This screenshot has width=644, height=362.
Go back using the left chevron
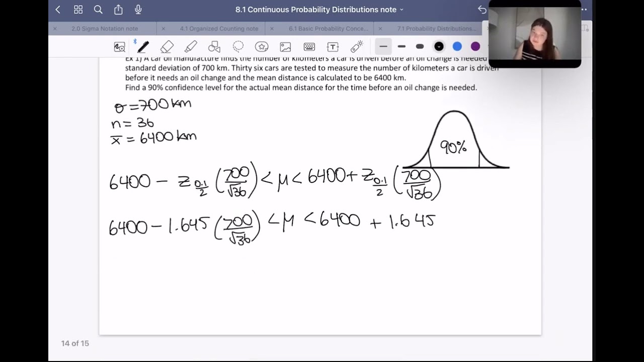coord(58,10)
